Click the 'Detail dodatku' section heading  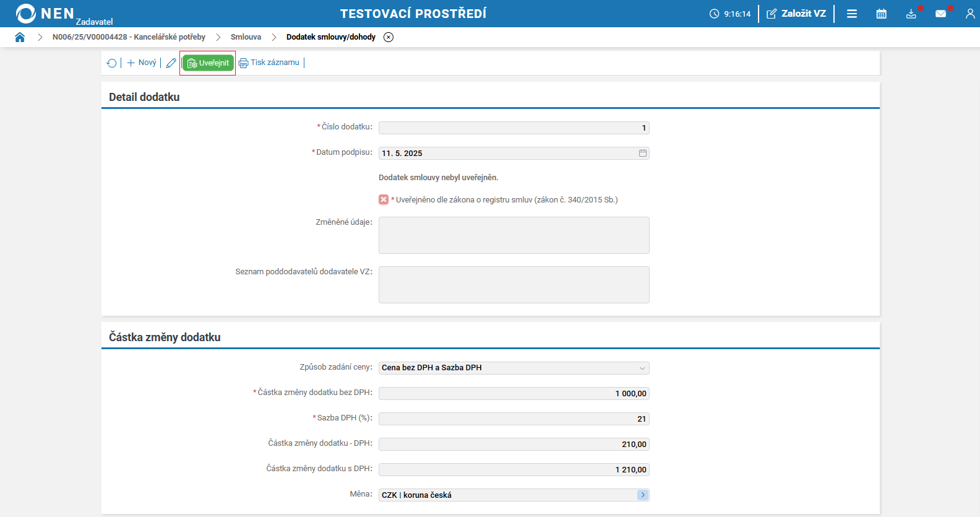tap(144, 97)
